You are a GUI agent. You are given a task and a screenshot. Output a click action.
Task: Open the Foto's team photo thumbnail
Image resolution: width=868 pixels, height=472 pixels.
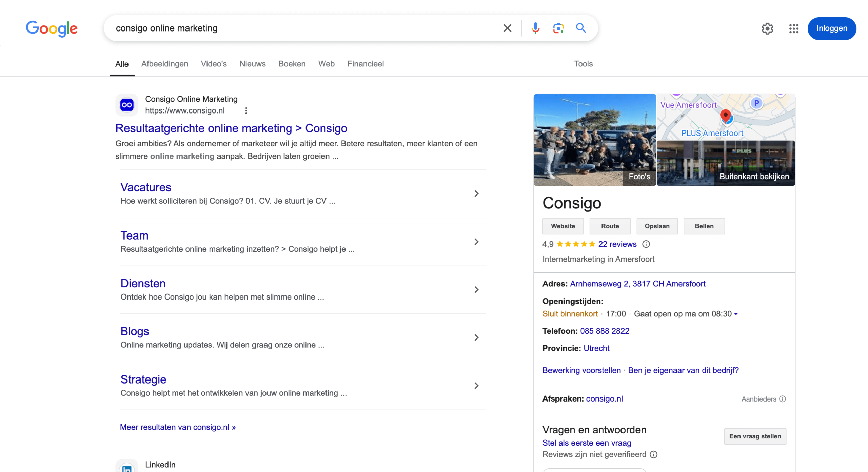tap(595, 140)
